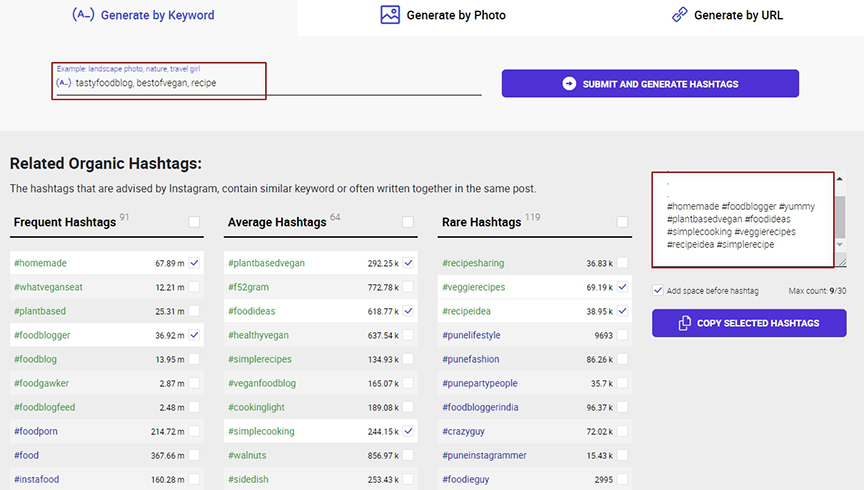Image resolution: width=864 pixels, height=490 pixels.
Task: Select all Rare Hashtags header checkbox
Action: point(622,222)
